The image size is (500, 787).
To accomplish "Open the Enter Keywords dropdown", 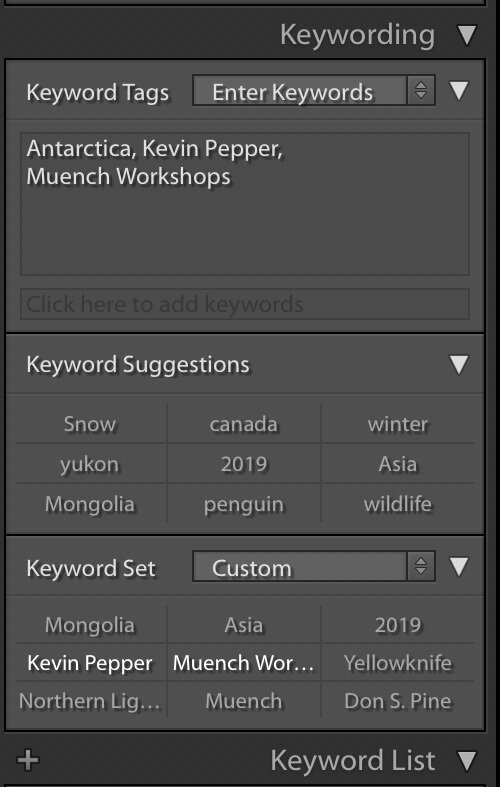I will click(x=314, y=91).
